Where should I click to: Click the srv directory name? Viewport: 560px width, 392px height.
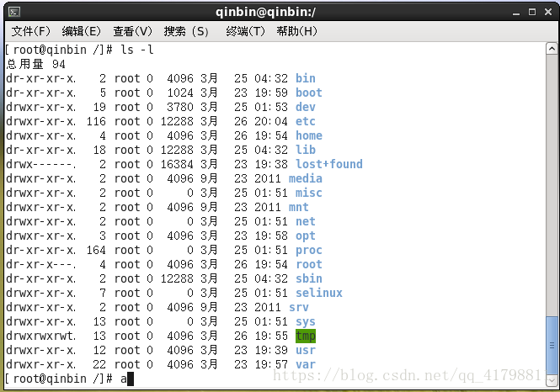[x=299, y=307]
